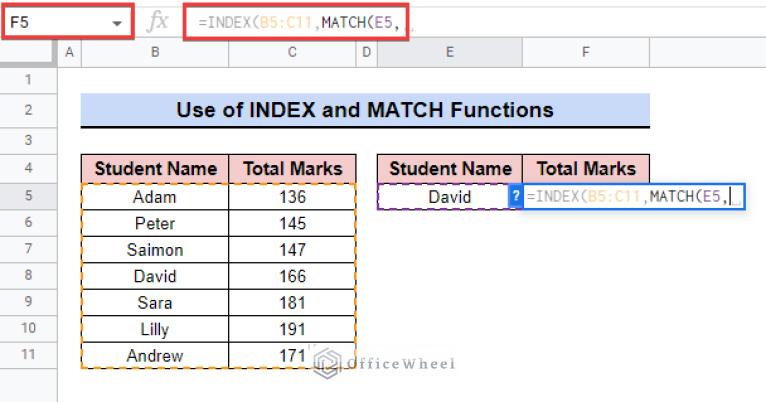Click the cell with value 147
The width and height of the screenshot is (766, 402).
(292, 250)
